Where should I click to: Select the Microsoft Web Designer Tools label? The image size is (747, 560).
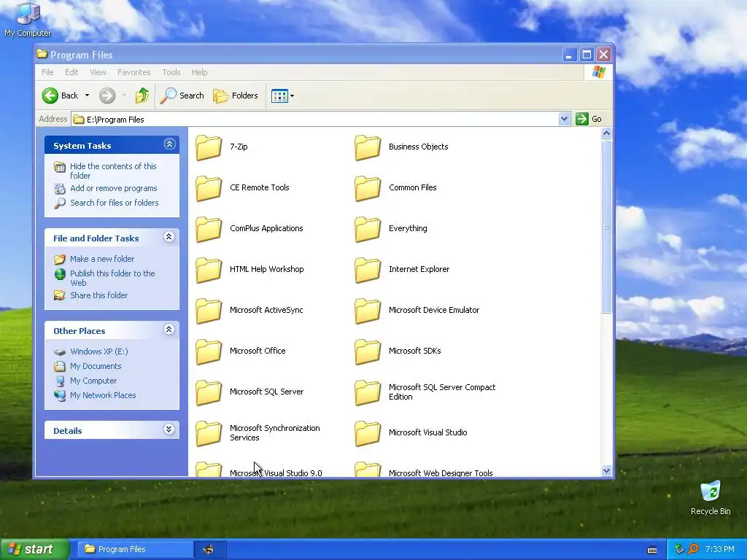click(x=441, y=472)
